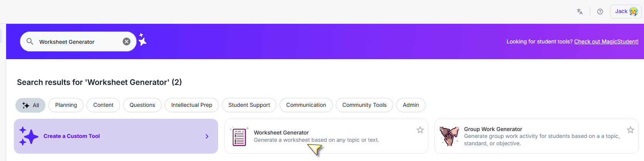Click the Create a Custom Tool sparkles icon
644x161 pixels.
coord(28,136)
